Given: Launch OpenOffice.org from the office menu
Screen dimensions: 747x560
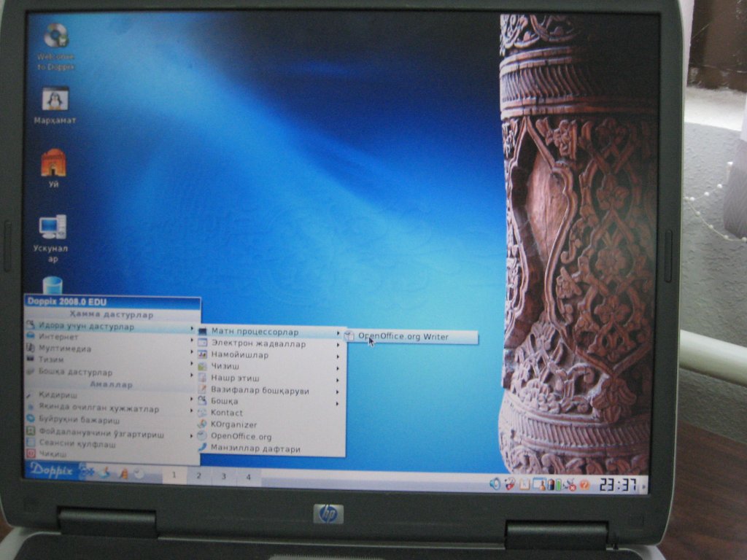Looking at the screenshot, I should click(270, 437).
